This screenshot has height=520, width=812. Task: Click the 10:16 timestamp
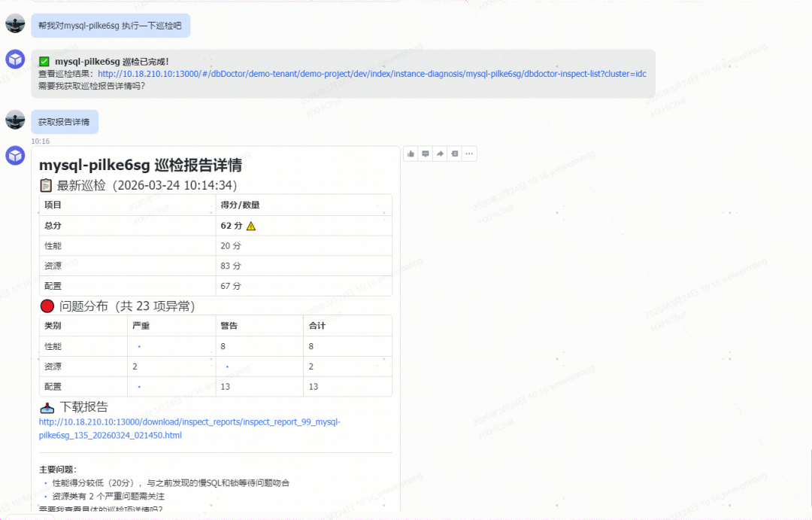click(x=41, y=141)
